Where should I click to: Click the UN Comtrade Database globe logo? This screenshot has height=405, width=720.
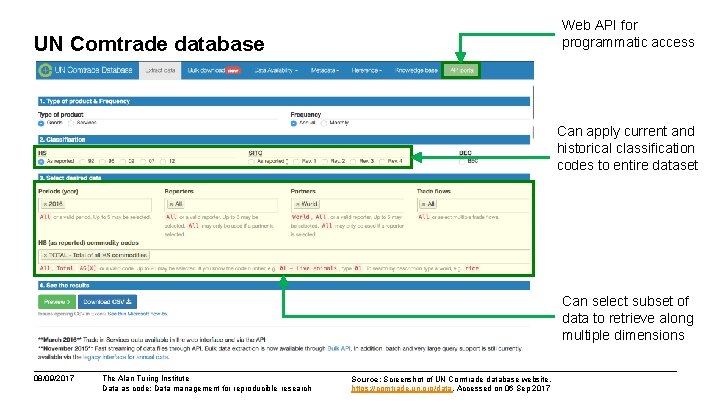[45, 70]
